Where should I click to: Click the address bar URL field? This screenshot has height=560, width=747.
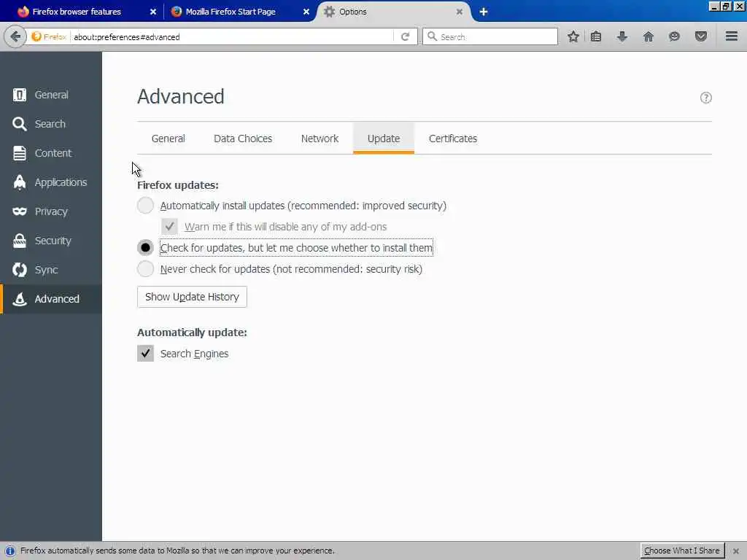(x=233, y=36)
